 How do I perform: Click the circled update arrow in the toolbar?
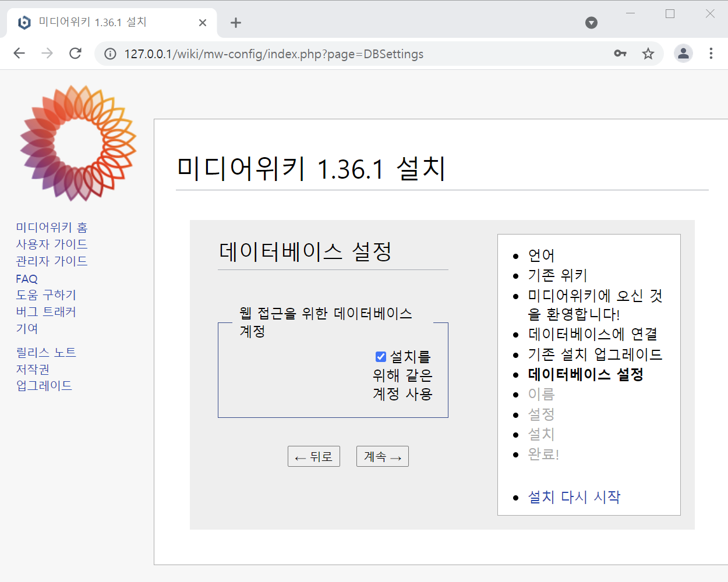(592, 22)
